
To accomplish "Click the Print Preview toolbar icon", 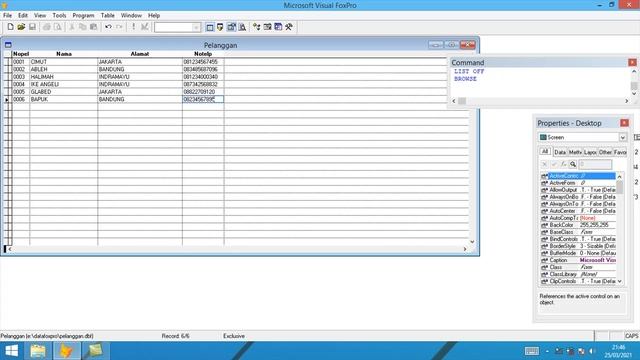I will point(58,27).
